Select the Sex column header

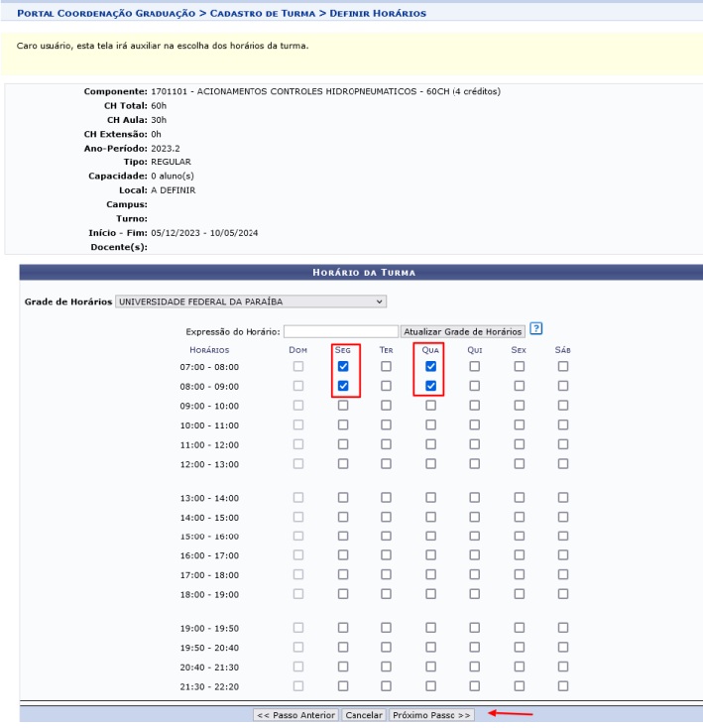click(519, 350)
